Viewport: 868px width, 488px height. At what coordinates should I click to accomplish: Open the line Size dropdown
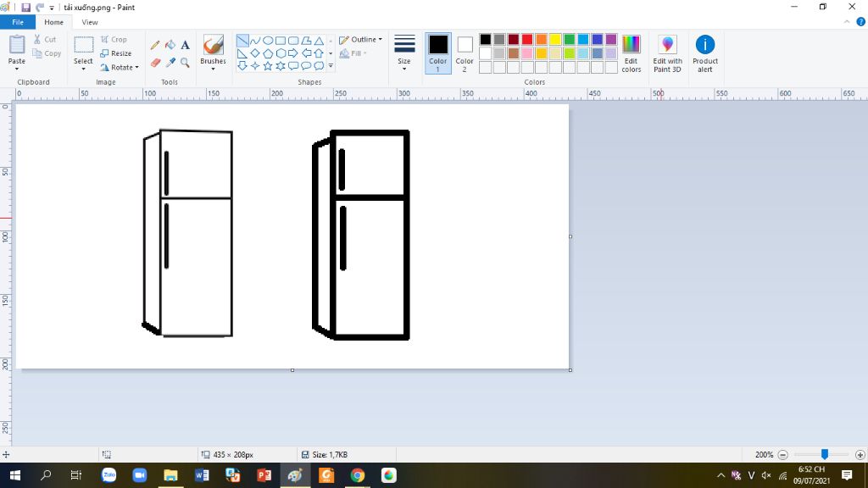[x=404, y=53]
